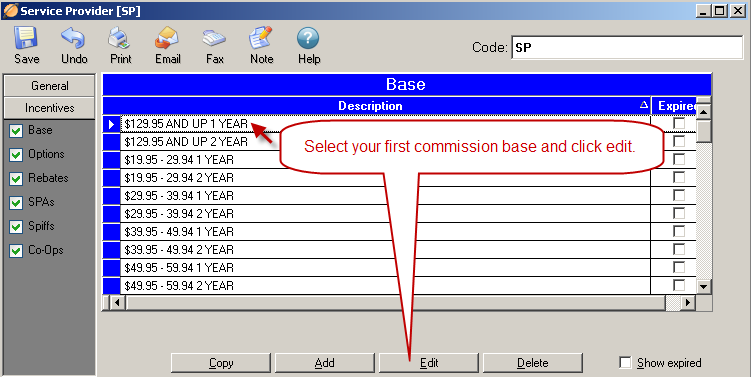
Task: Sort by the Description column header
Action: [377, 106]
